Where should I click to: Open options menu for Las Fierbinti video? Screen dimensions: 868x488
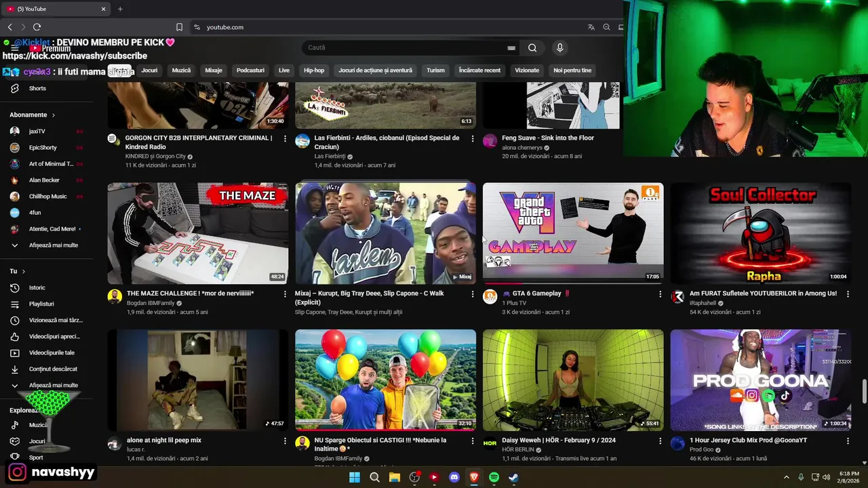point(473,139)
